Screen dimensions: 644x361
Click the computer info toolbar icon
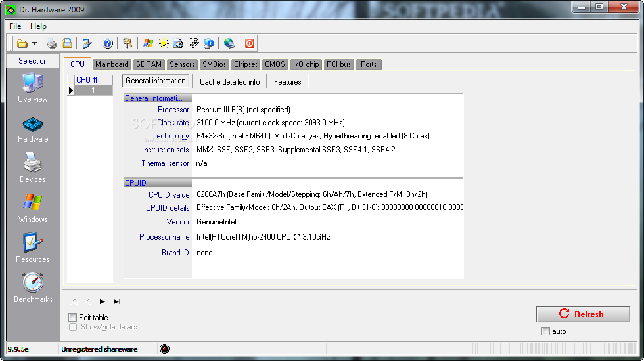click(x=209, y=43)
